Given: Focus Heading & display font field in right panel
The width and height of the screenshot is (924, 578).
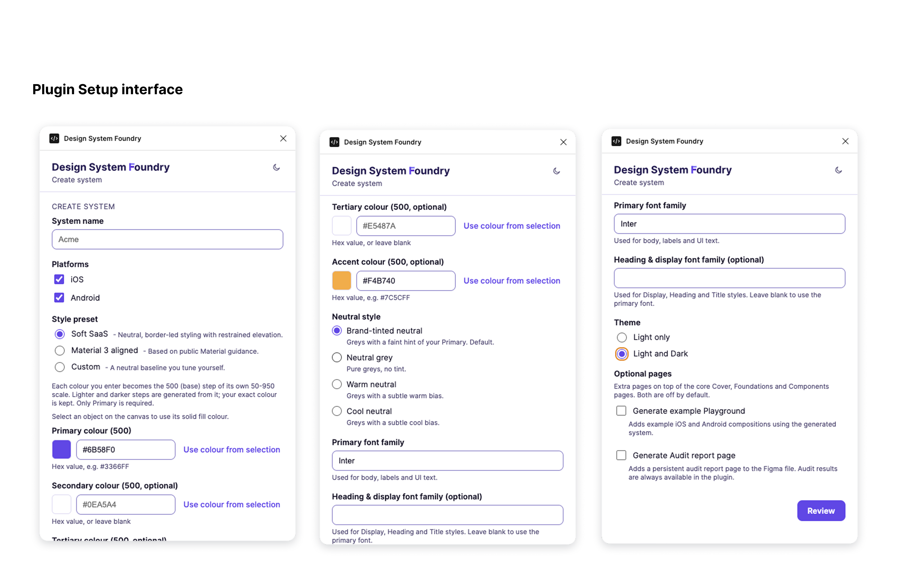Looking at the screenshot, I should tap(730, 278).
